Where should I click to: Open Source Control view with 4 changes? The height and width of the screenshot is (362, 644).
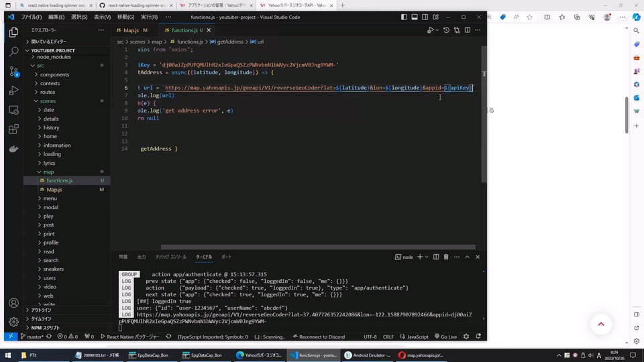pos(13,70)
